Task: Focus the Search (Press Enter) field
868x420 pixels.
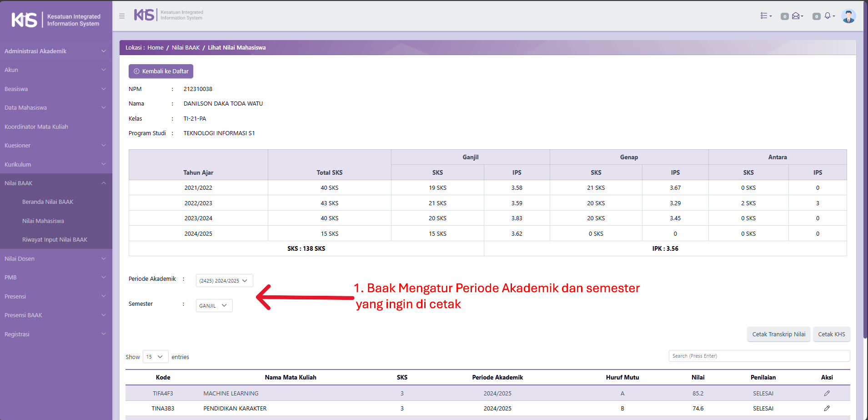Action: pos(759,356)
